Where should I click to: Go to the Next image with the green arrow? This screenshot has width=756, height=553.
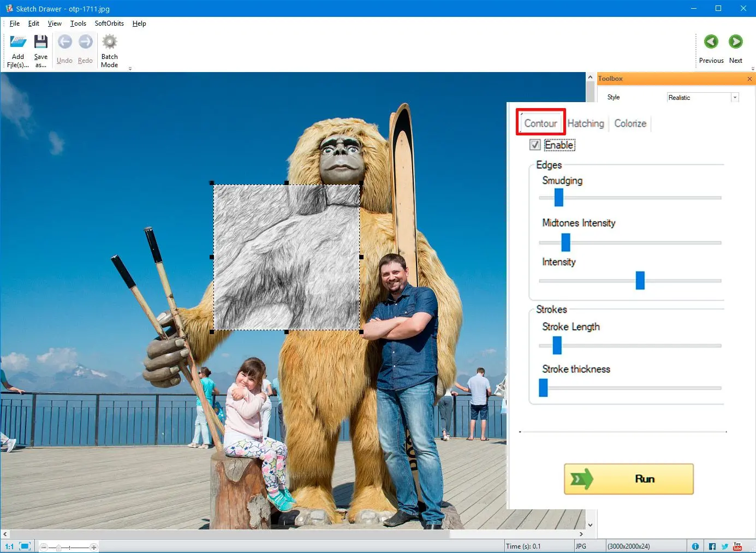pos(735,41)
